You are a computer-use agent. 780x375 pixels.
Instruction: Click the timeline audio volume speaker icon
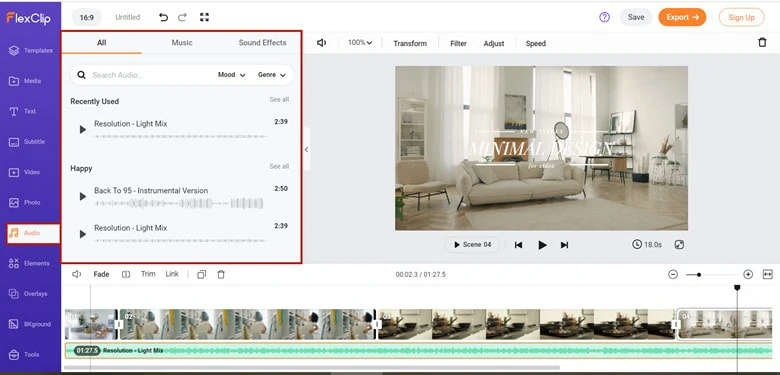pyautogui.click(x=77, y=274)
